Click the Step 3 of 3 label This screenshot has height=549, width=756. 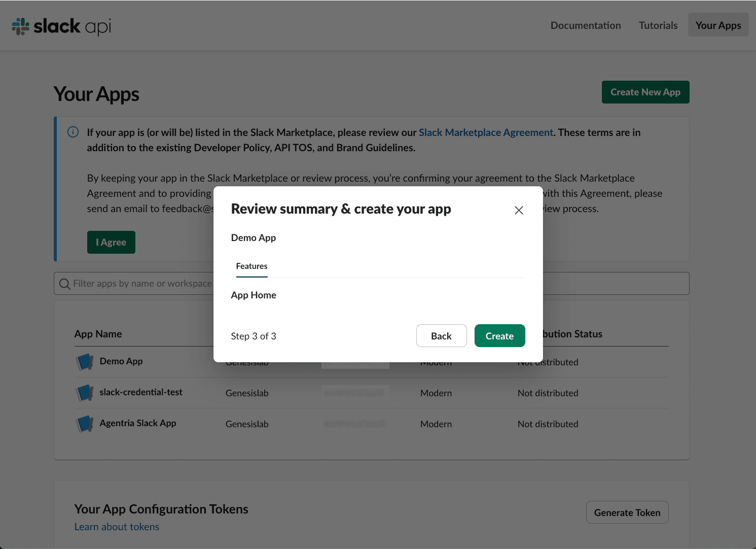pyautogui.click(x=254, y=336)
